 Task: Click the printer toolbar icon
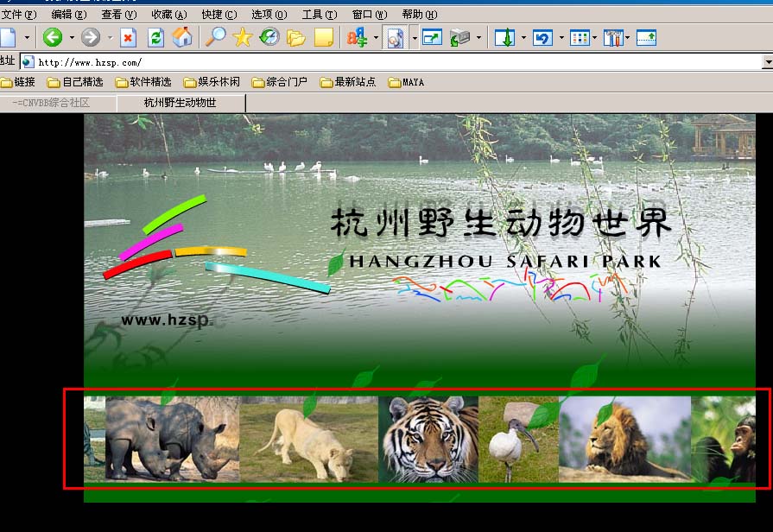pos(460,37)
